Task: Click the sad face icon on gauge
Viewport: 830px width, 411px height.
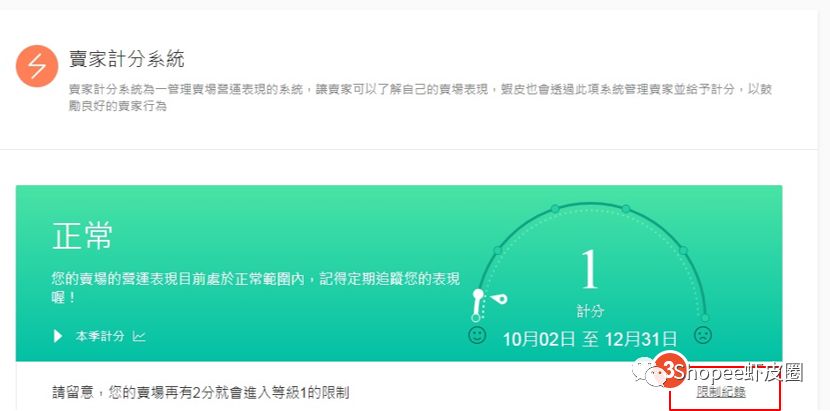Action: coord(703,335)
